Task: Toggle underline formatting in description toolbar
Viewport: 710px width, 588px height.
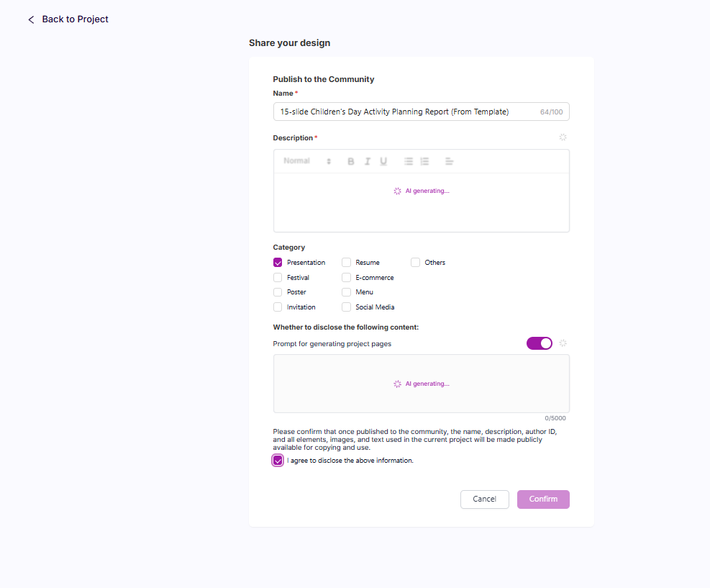Action: tap(383, 161)
